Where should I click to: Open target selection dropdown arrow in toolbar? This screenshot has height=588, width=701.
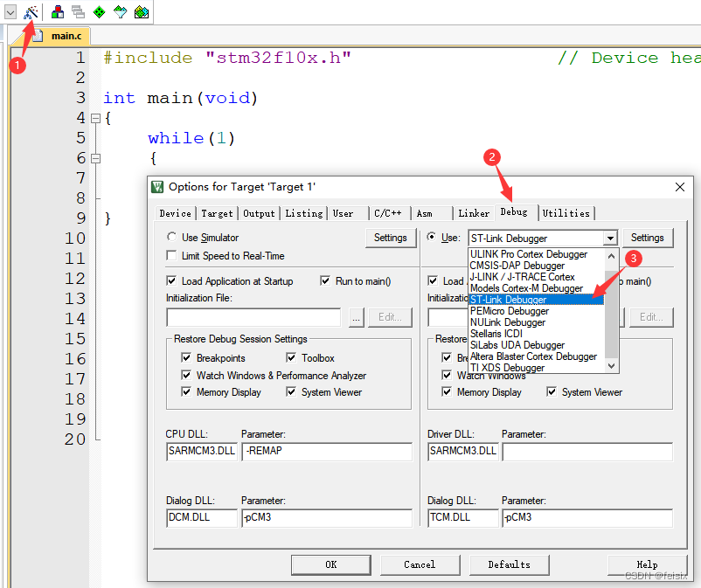click(x=10, y=12)
